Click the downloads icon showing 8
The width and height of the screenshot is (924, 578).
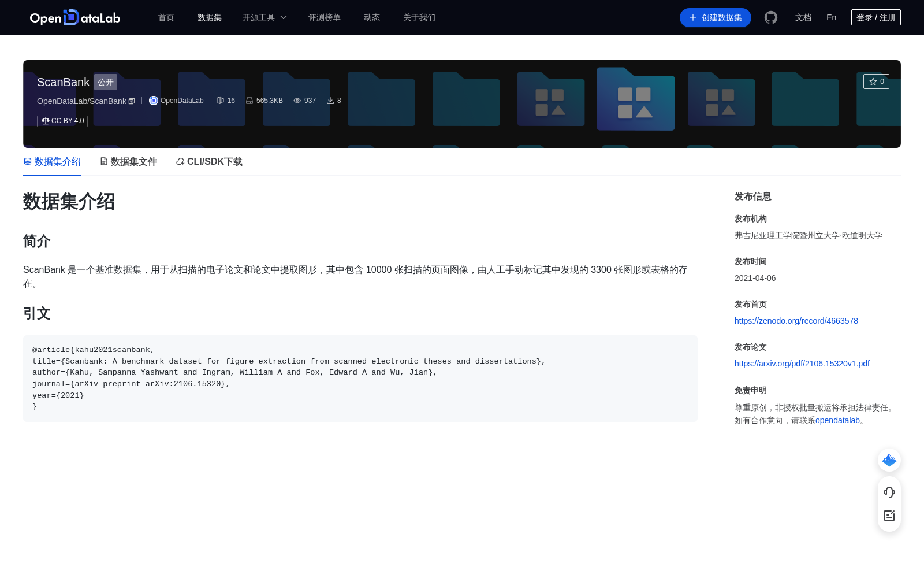point(330,101)
